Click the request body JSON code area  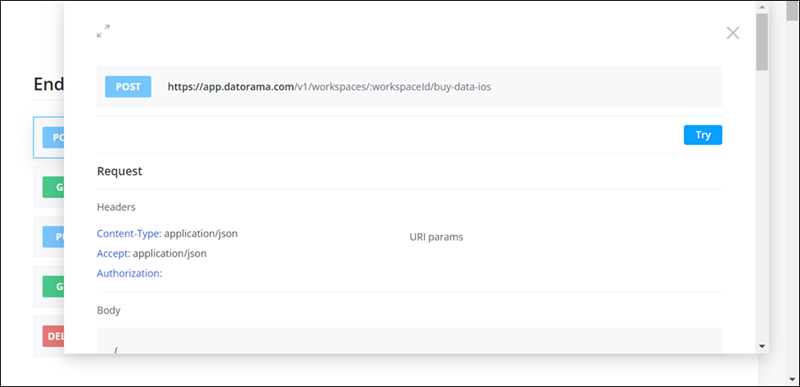409,341
